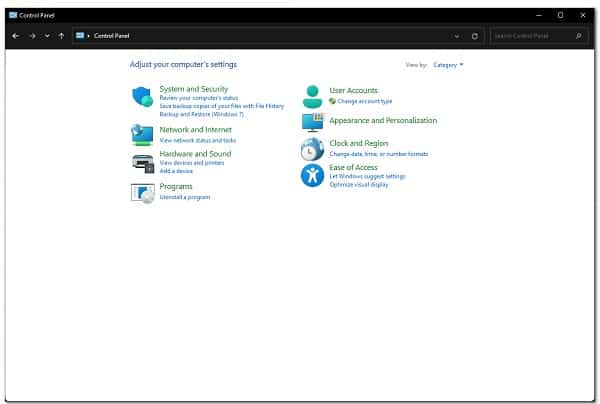Refresh the Control Panel view
The width and height of the screenshot is (600, 404).
474,36
